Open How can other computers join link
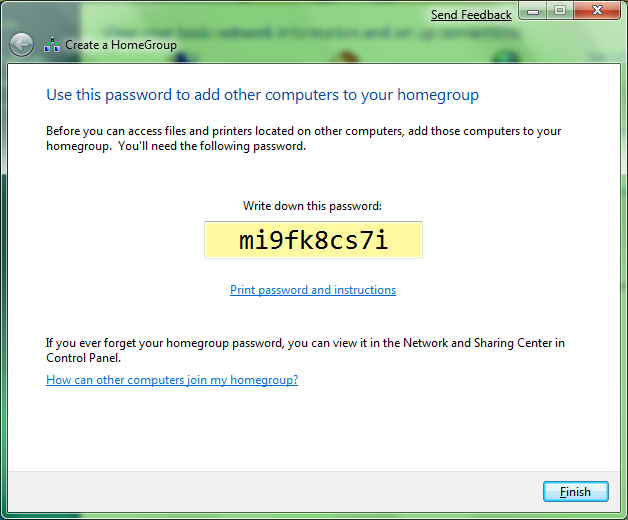Image resolution: width=628 pixels, height=520 pixels. click(x=172, y=380)
